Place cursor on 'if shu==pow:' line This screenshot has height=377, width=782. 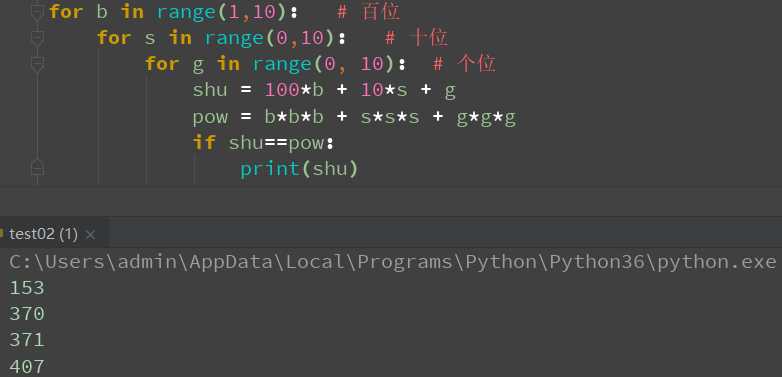point(263,143)
